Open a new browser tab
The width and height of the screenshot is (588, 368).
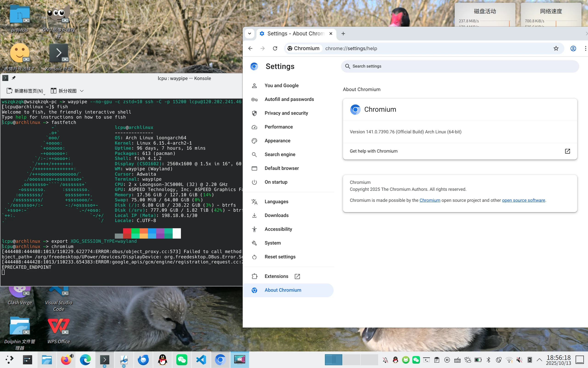click(343, 34)
